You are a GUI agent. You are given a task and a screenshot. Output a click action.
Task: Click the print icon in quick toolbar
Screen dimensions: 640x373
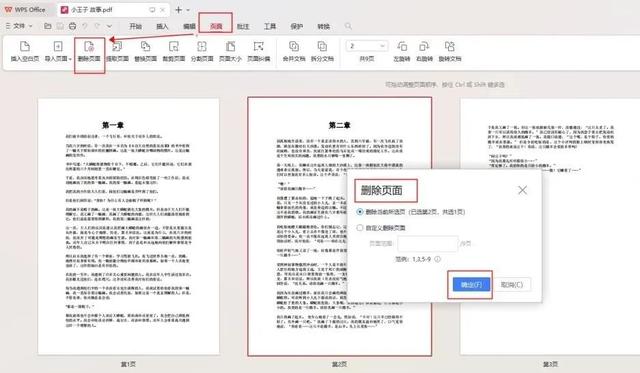click(x=73, y=26)
